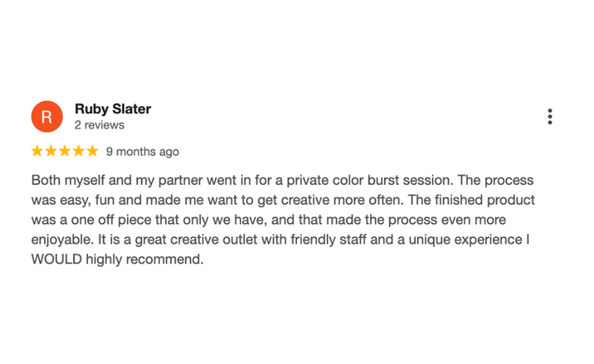Select the third star in the rating
Image resolution: width=594 pixels, height=364 pixels.
coord(65,152)
